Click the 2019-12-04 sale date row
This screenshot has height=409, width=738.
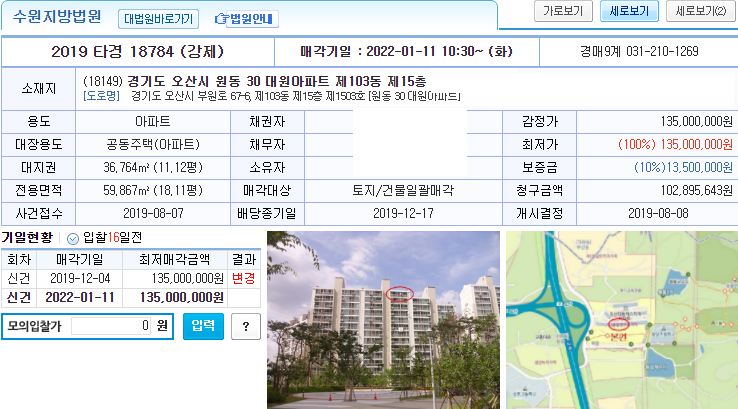click(131, 279)
